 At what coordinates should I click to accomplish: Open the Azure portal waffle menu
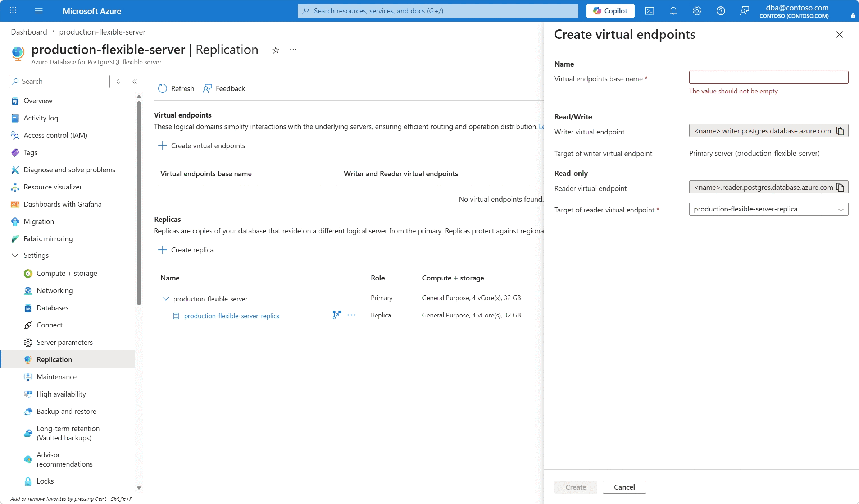[13, 11]
